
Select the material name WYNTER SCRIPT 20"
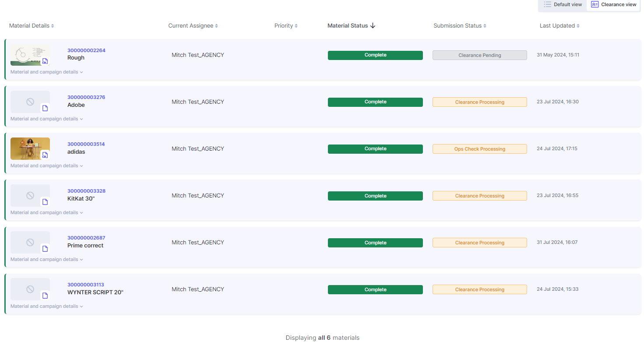[95, 293]
